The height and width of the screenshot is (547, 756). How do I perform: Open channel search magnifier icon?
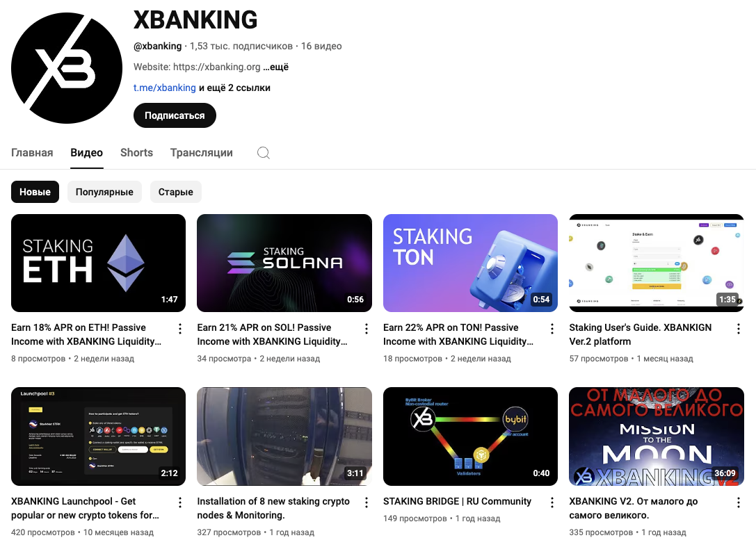(264, 153)
